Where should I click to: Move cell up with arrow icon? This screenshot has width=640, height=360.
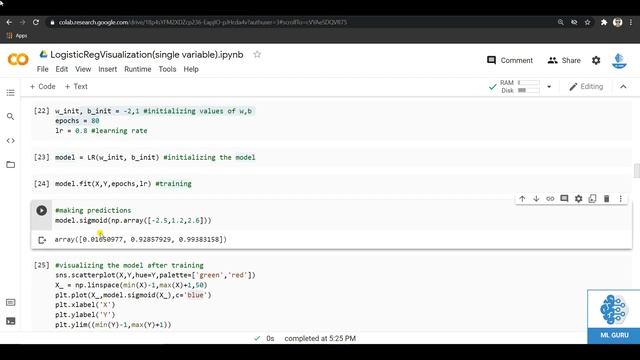[522, 199]
